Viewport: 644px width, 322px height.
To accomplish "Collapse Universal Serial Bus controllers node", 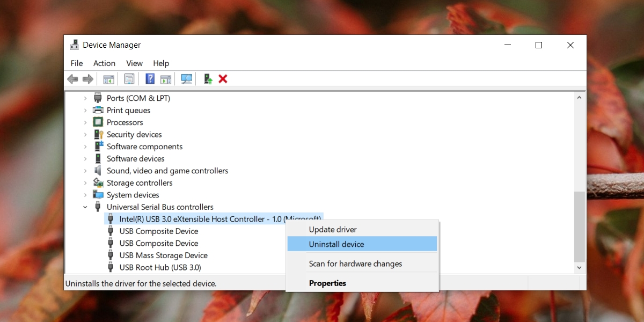I will click(x=85, y=207).
